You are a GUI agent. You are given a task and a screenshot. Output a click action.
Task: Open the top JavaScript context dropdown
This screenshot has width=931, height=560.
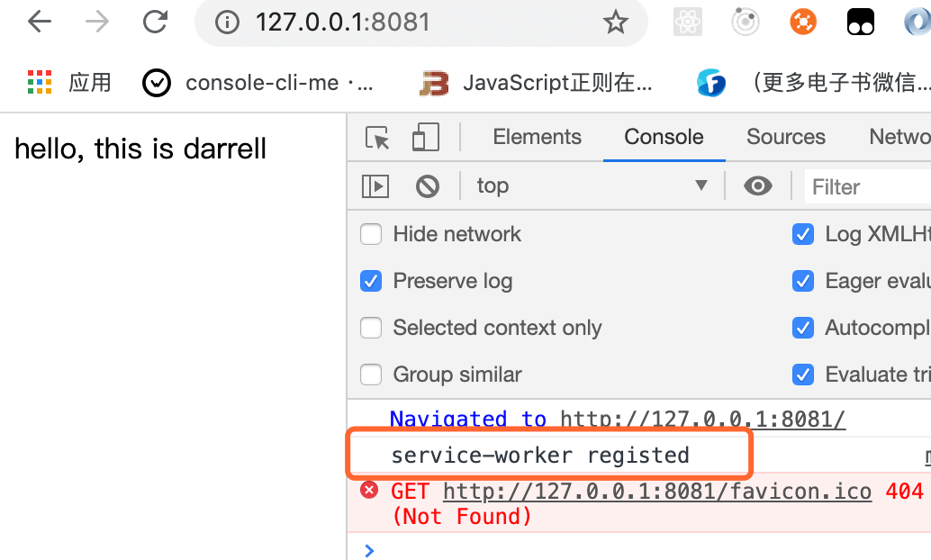pos(592,186)
